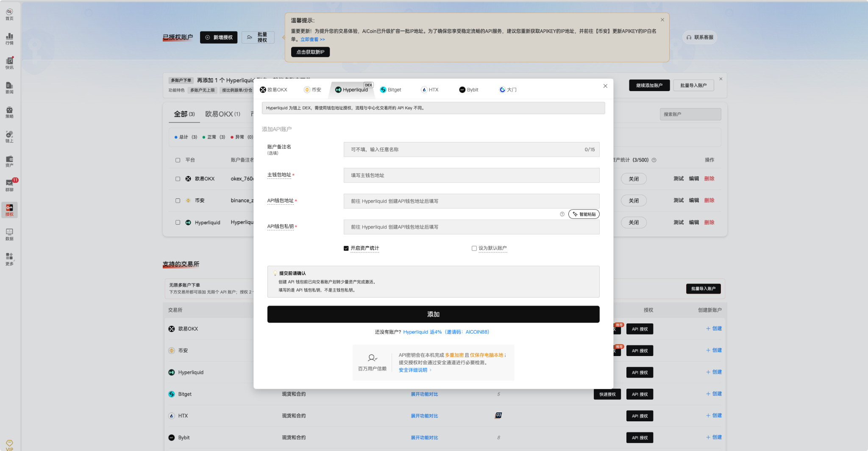Toggle 关闭 asset stats for Hyperliquid row
868x451 pixels.
[634, 223]
